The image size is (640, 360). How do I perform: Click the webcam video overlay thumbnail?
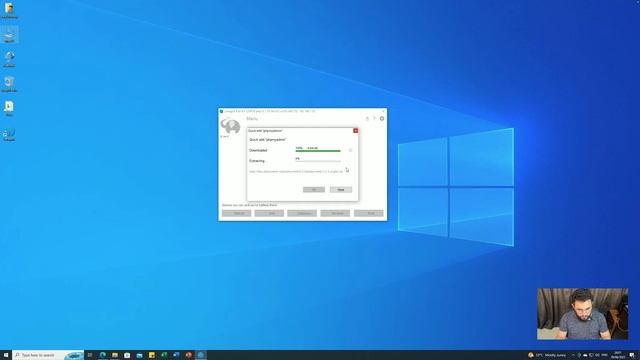pyautogui.click(x=582, y=314)
